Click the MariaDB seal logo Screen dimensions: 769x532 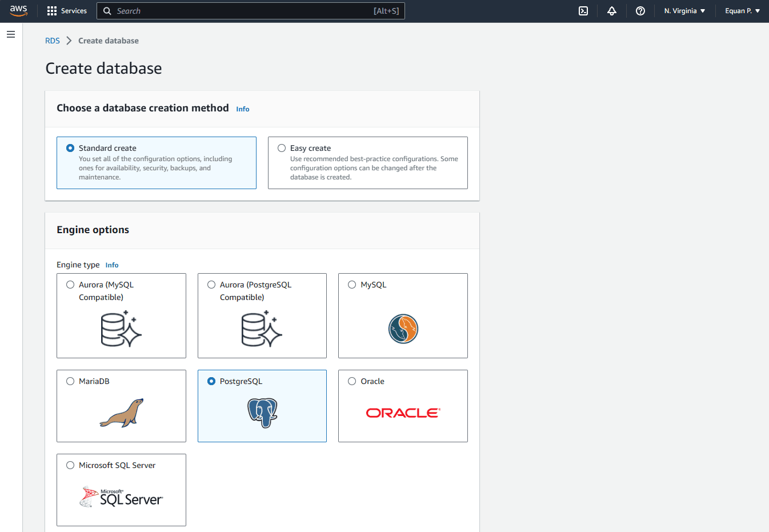(x=122, y=413)
